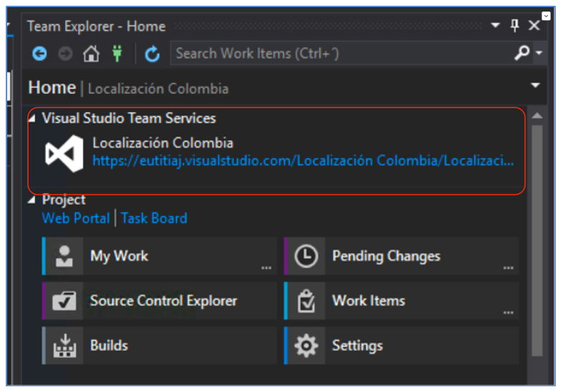Click the My Work person icon
The width and height of the screenshot is (561, 392).
(x=64, y=256)
